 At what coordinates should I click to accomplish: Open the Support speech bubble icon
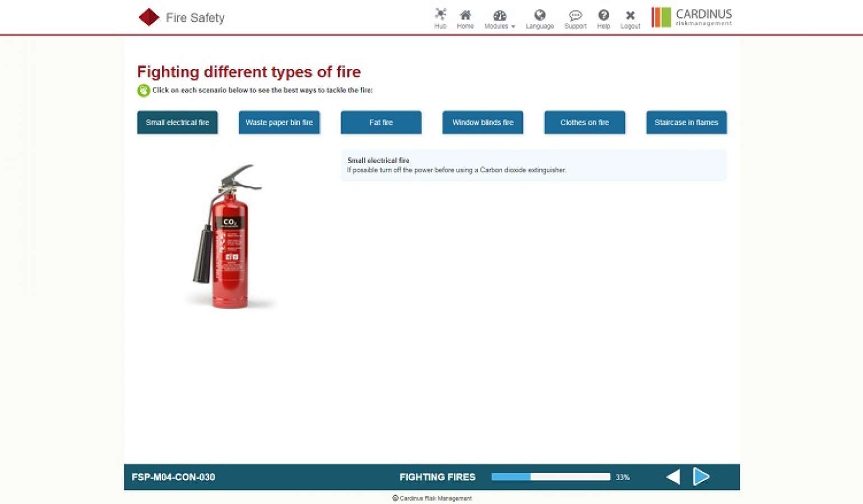coord(575,16)
